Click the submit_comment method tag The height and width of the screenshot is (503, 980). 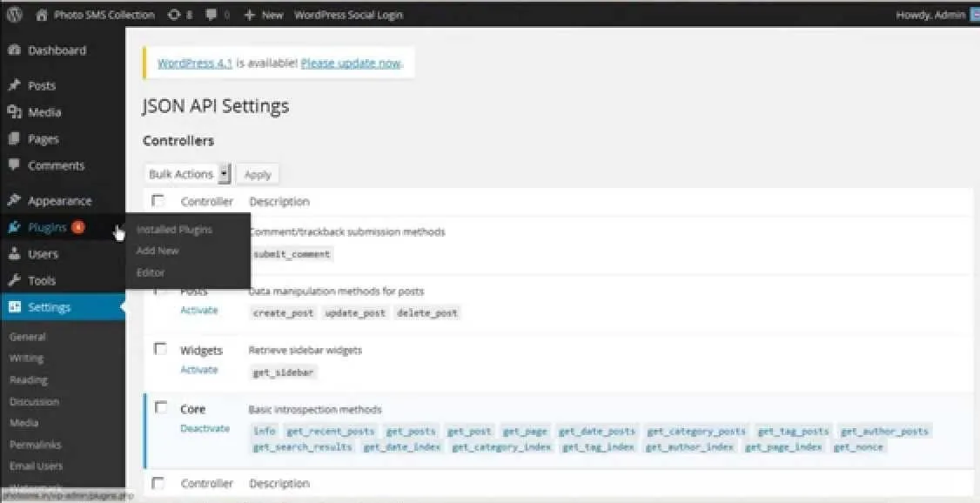[292, 254]
